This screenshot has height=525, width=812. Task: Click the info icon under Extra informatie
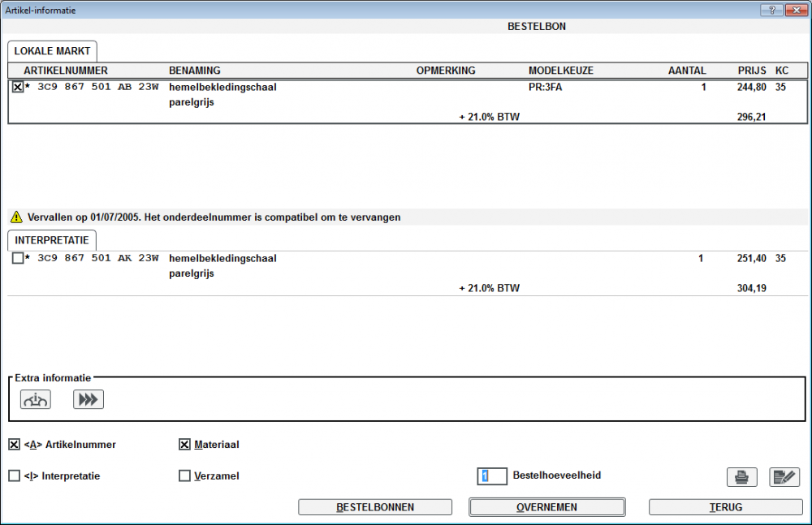coord(36,399)
